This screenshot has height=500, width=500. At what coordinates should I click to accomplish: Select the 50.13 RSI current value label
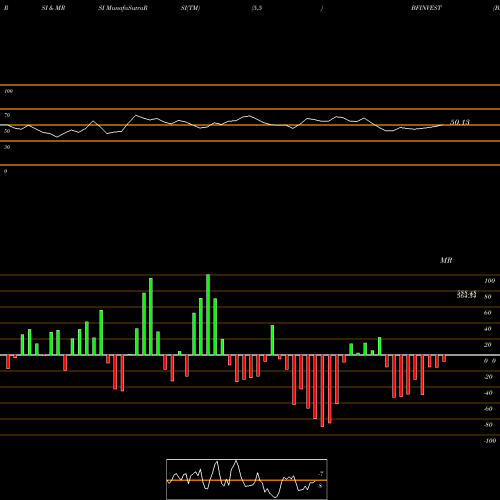[460, 122]
